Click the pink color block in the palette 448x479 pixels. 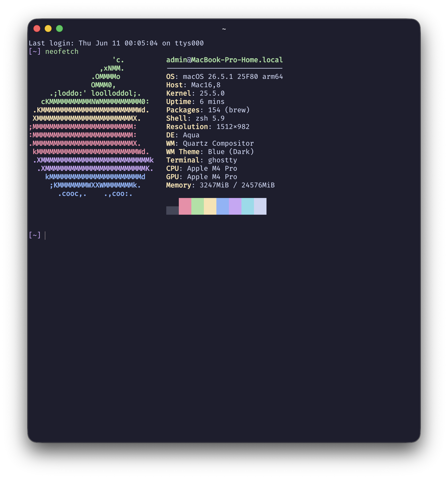coord(185,206)
